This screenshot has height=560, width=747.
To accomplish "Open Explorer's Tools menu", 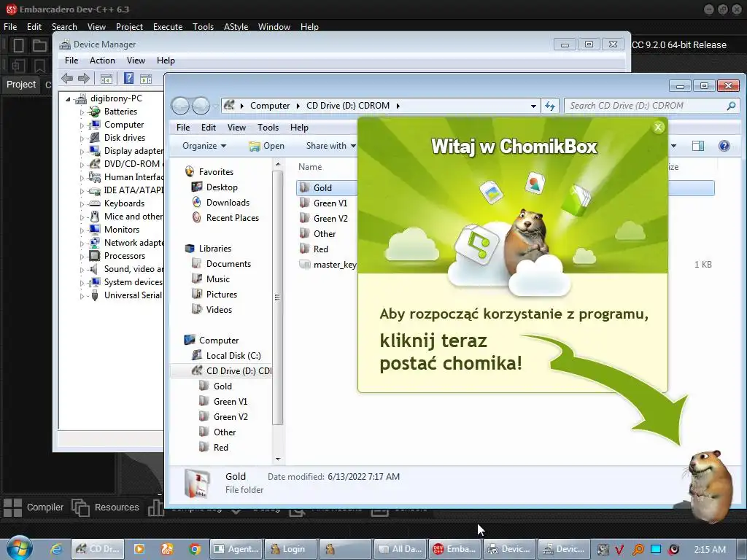I will pos(268,128).
